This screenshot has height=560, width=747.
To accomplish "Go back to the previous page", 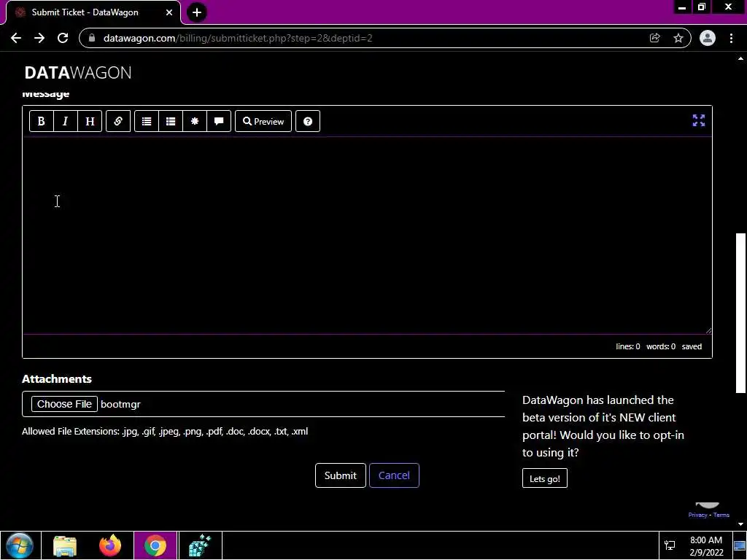I will coord(16,38).
